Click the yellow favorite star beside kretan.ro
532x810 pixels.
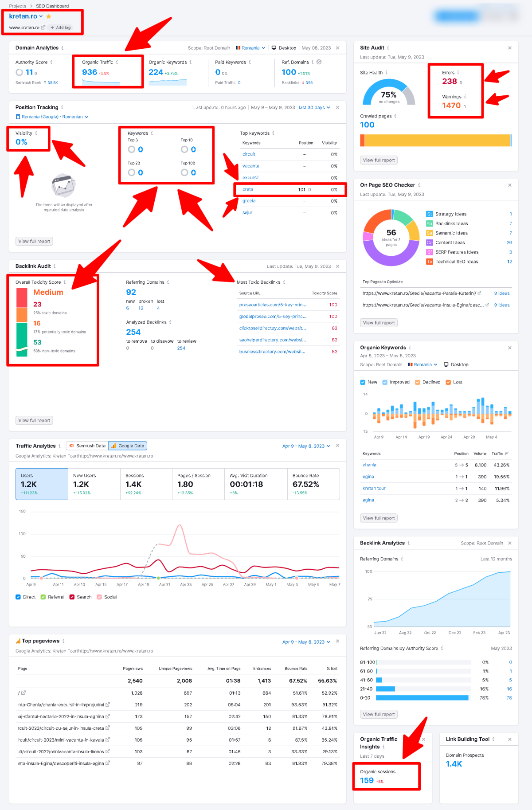tap(49, 16)
